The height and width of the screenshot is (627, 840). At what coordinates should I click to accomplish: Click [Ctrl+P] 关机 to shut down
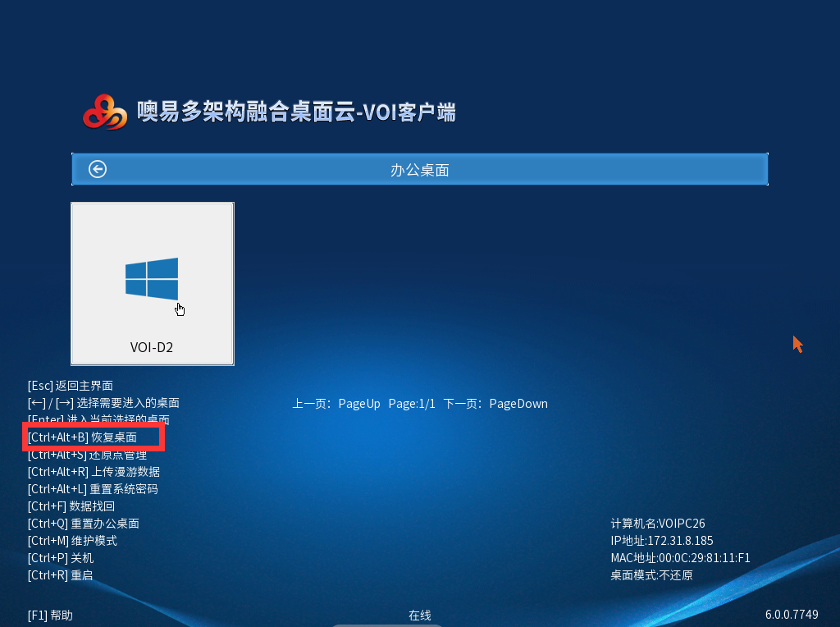(x=61, y=558)
